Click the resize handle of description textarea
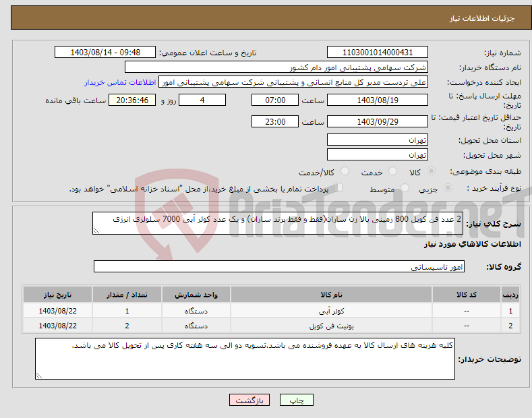The height and width of the screenshot is (418, 532). (x=96, y=231)
